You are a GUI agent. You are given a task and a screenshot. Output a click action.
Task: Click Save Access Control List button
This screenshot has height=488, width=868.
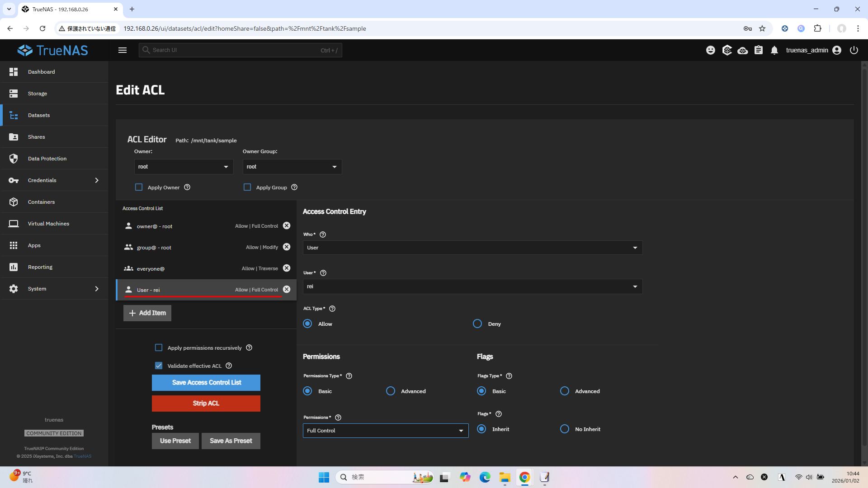[206, 383]
